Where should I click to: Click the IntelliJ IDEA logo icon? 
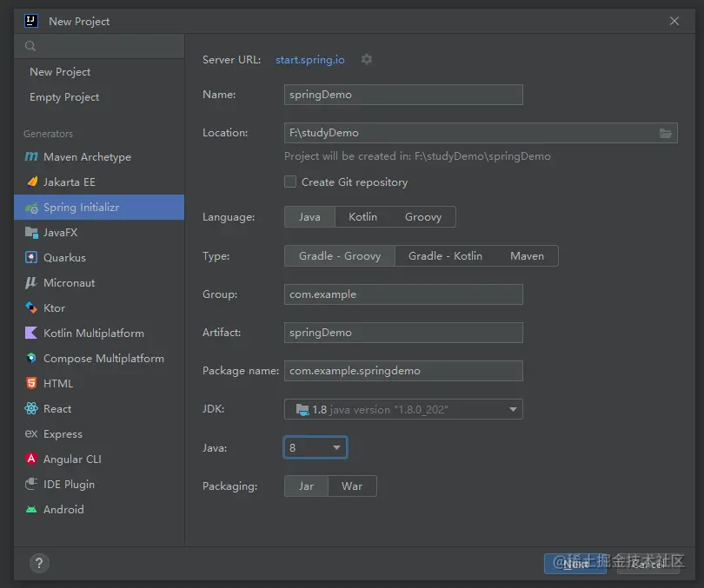(31, 21)
